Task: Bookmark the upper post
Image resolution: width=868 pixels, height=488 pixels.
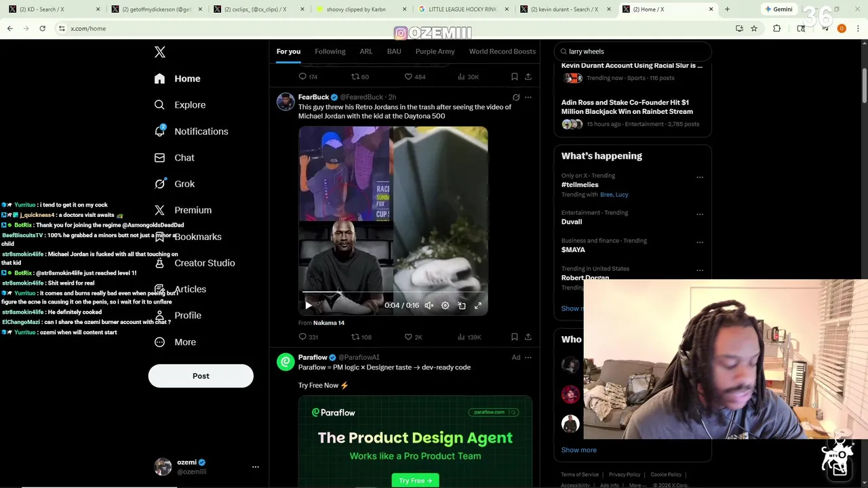Action: [515, 77]
